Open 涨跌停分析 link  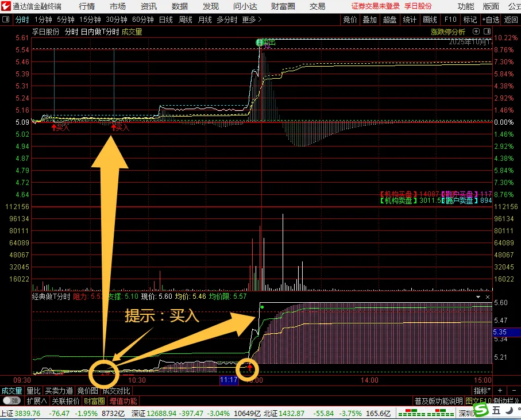448,32
